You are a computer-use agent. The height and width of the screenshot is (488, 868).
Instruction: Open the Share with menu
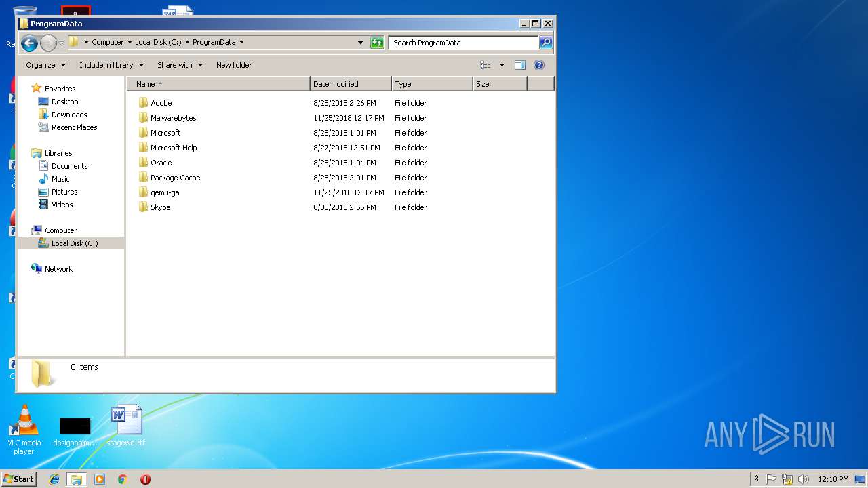[180, 65]
